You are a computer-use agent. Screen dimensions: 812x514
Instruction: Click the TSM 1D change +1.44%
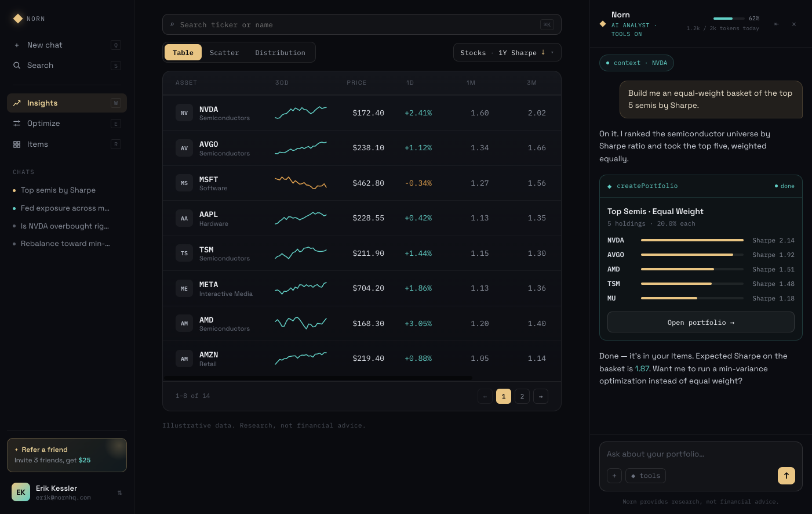(x=418, y=254)
